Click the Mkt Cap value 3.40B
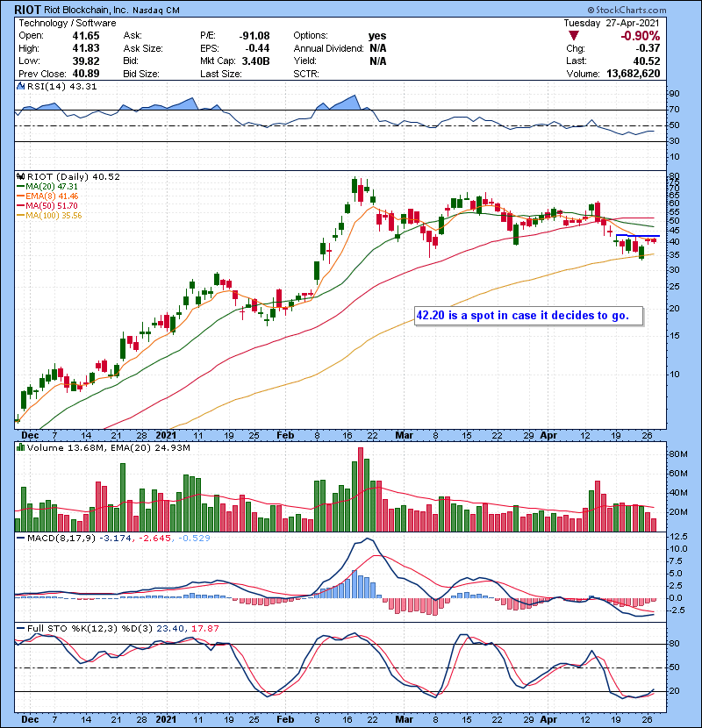 point(256,61)
